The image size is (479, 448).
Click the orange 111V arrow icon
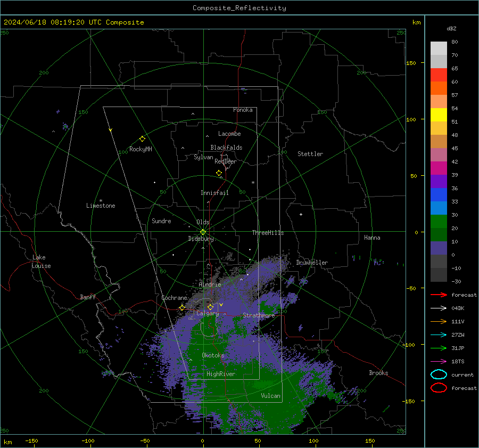click(x=439, y=321)
